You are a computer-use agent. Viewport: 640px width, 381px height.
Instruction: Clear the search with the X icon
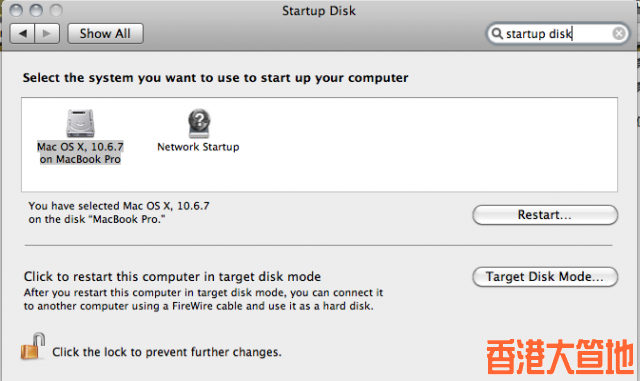[619, 33]
